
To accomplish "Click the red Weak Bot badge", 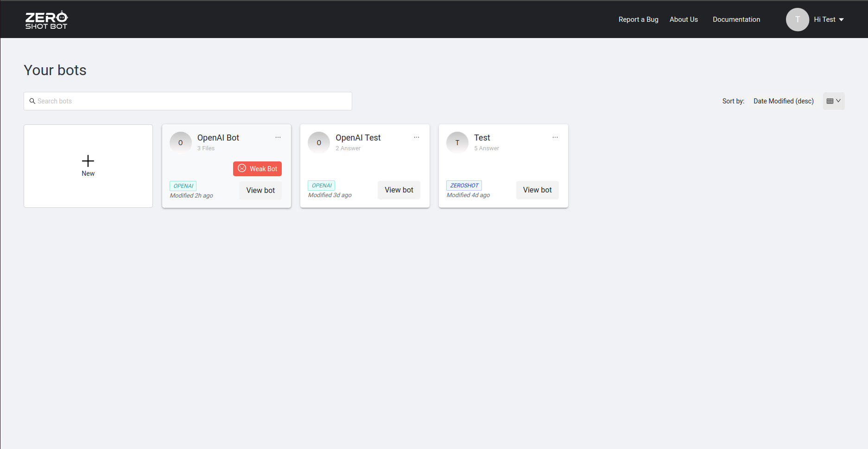I will [x=257, y=169].
